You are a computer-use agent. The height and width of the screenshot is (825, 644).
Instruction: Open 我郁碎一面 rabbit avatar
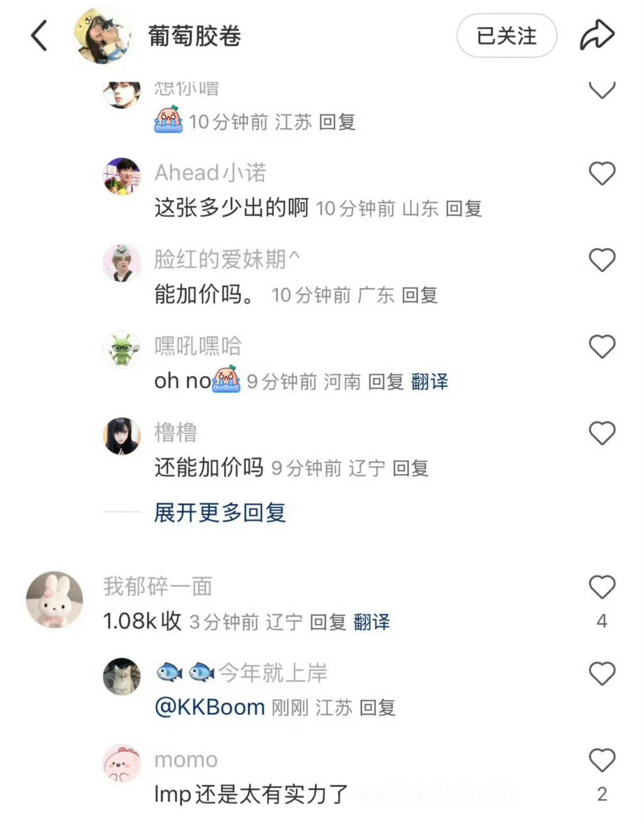55,600
